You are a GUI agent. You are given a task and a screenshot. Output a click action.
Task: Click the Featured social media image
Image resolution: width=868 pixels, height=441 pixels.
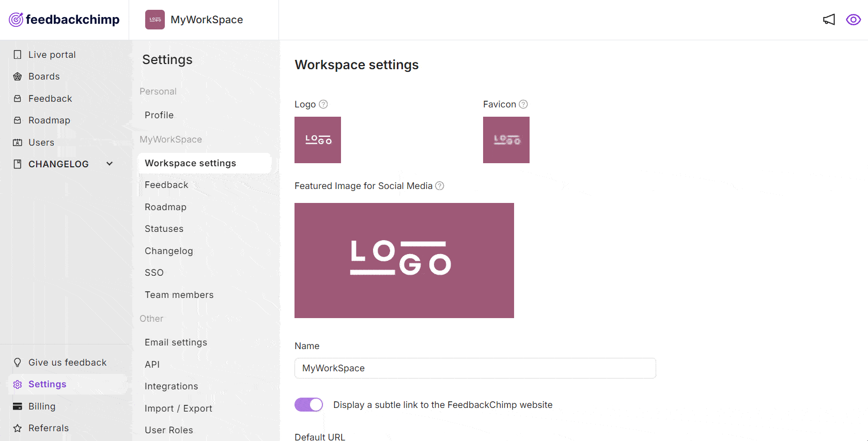[404, 260]
